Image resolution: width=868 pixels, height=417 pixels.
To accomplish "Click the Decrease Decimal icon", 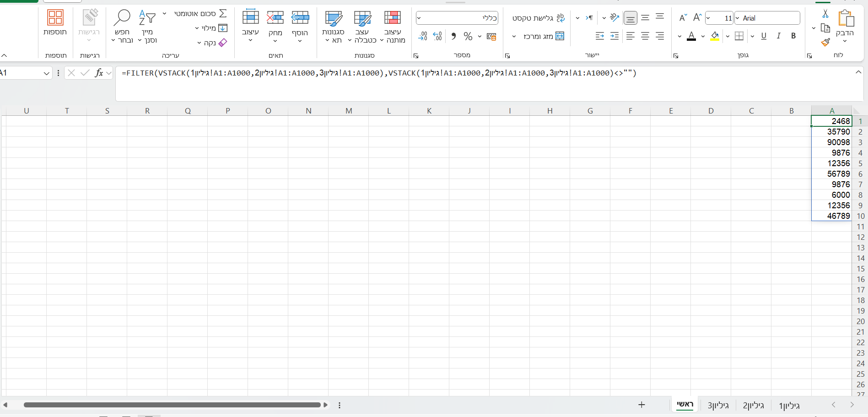I will point(423,36).
